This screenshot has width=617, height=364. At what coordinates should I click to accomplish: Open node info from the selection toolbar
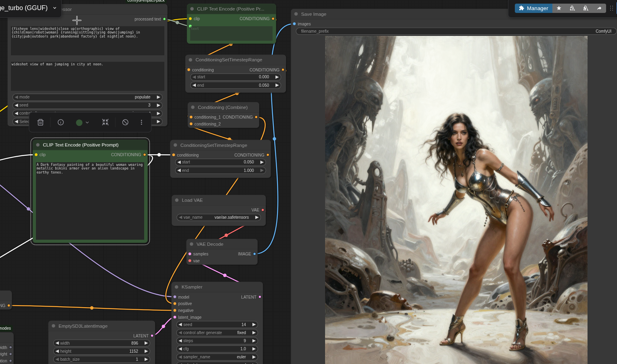click(61, 122)
